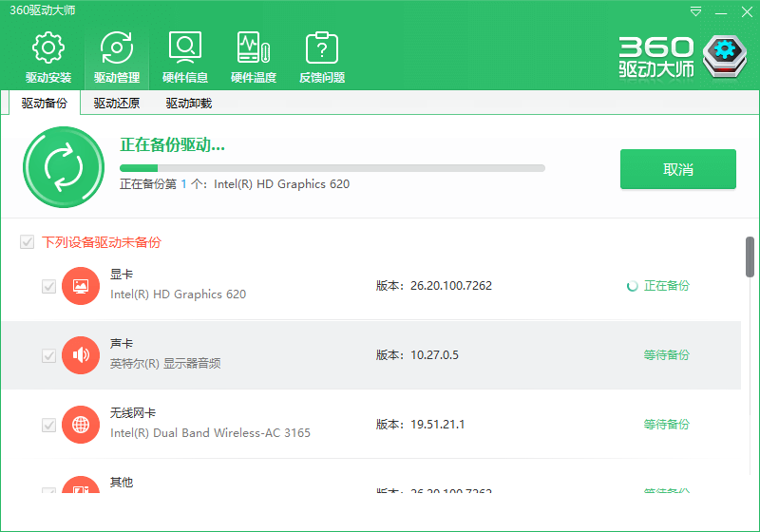Toggle checkbox for Dual Band Wireless-AC 3165

(49, 425)
